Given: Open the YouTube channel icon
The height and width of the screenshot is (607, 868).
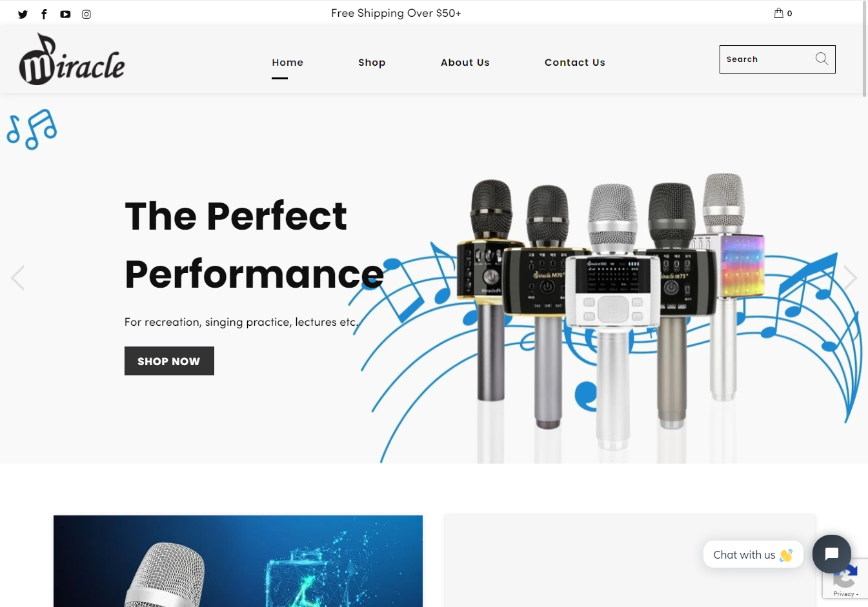Looking at the screenshot, I should (x=65, y=14).
